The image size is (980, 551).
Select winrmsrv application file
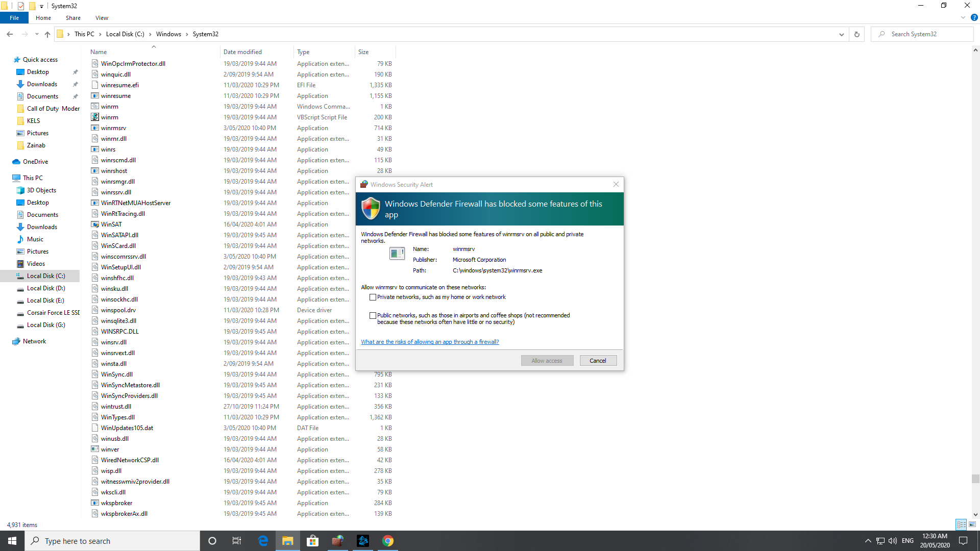[x=113, y=128]
